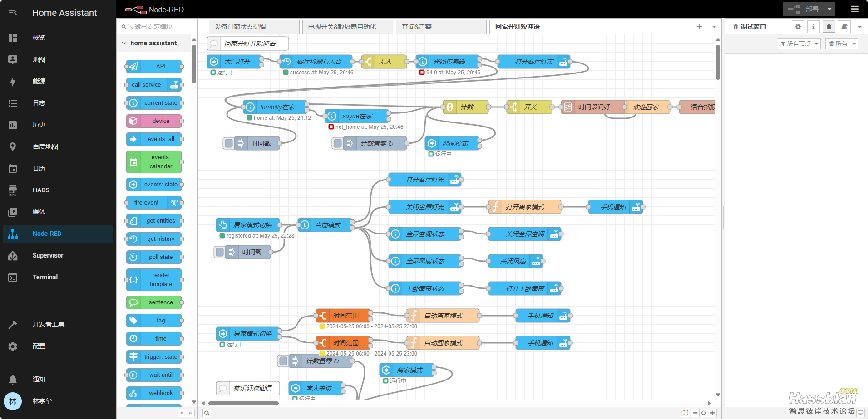
Task: Open the sidebar tabs dropdown arrow
Action: point(859,27)
